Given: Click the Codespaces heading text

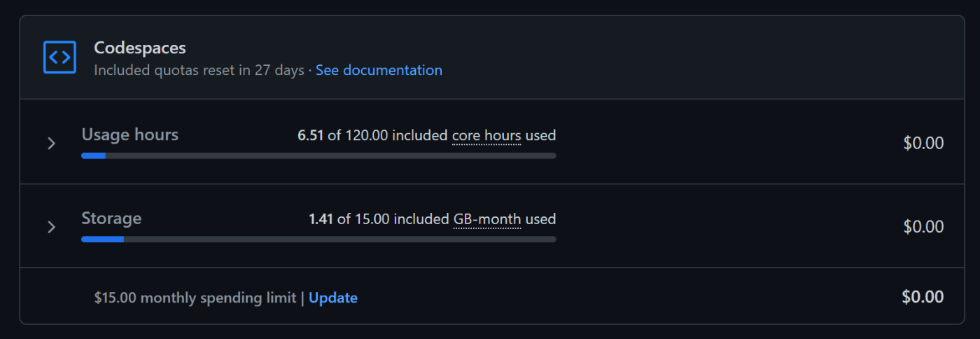Looking at the screenshot, I should coord(140,48).
